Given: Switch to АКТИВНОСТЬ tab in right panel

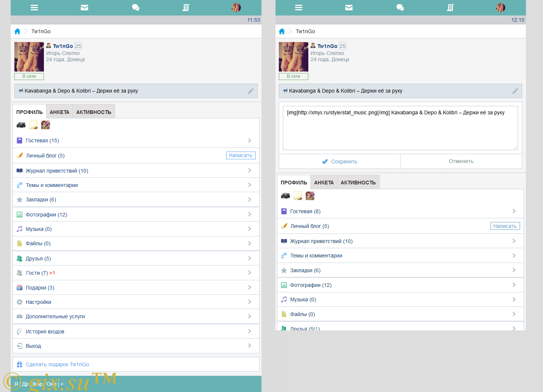Looking at the screenshot, I should point(358,183).
